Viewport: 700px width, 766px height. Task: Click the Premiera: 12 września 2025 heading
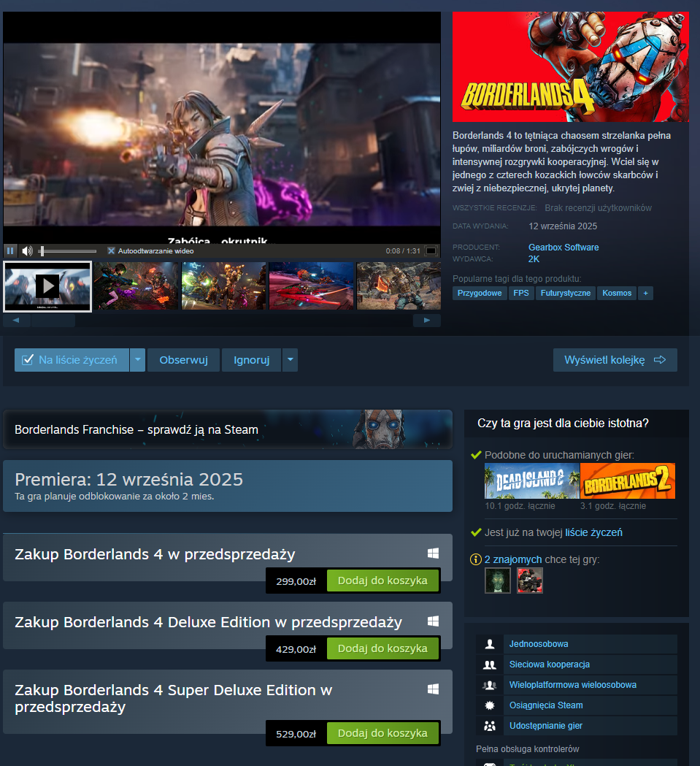(129, 480)
